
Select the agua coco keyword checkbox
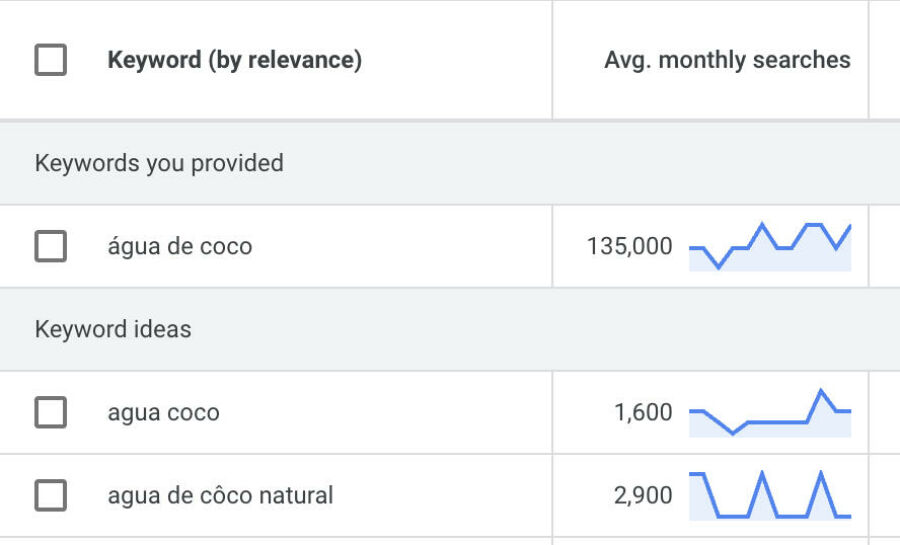pyautogui.click(x=51, y=412)
